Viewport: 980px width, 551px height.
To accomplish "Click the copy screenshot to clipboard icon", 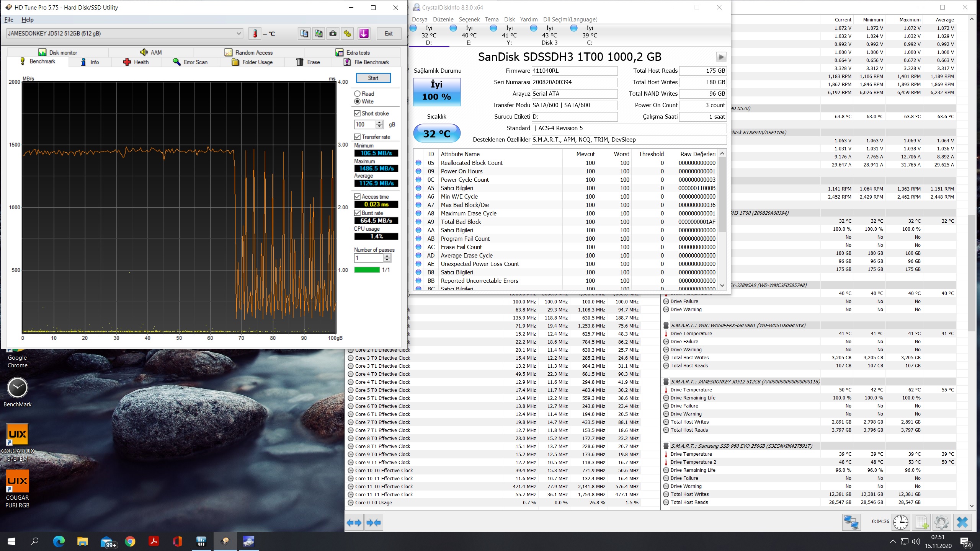I will point(318,34).
